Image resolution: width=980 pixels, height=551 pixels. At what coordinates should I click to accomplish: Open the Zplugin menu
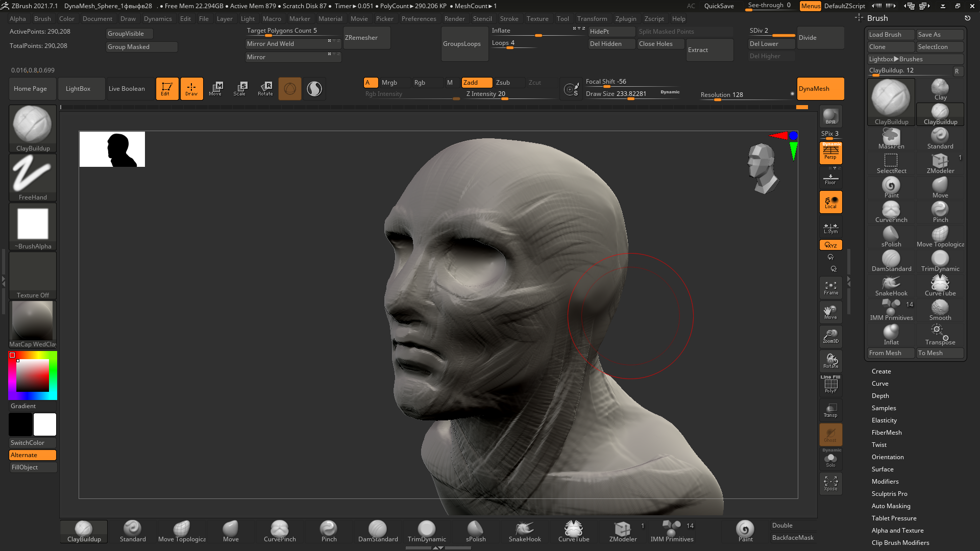click(x=625, y=19)
